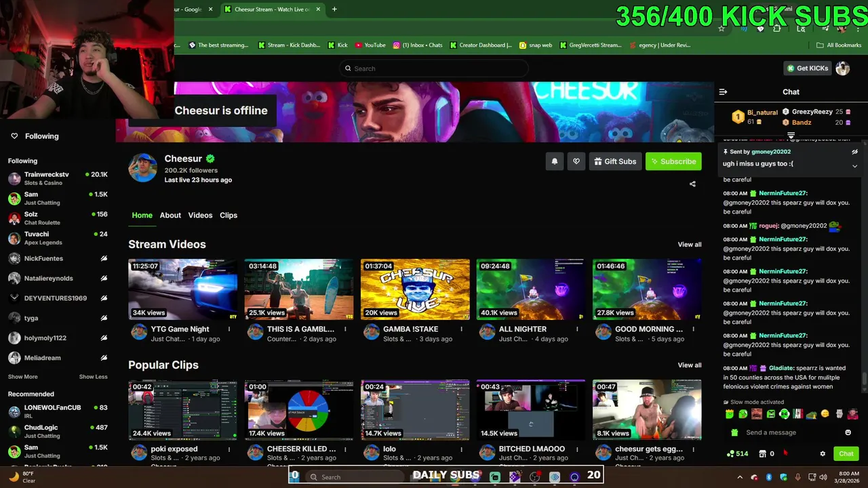The width and height of the screenshot is (868, 488).
Task: Click the Gift Subs button
Action: pyautogui.click(x=615, y=161)
